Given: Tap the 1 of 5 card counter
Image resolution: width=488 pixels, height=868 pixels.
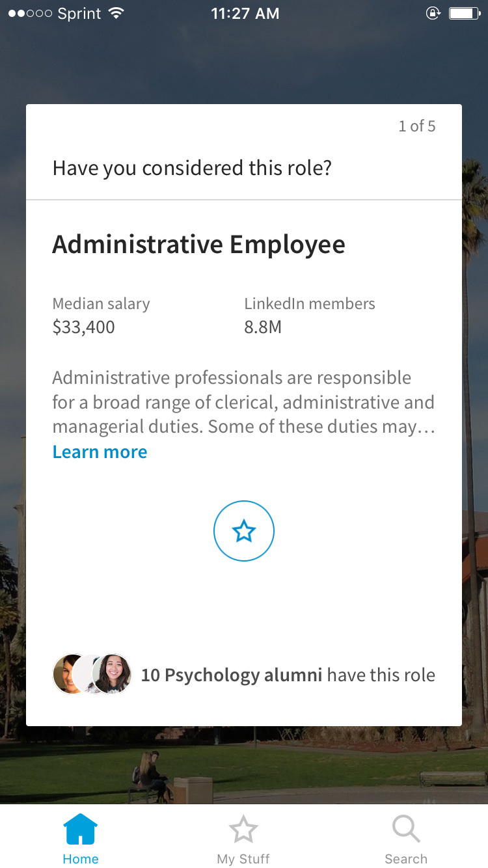Looking at the screenshot, I should coord(417,126).
